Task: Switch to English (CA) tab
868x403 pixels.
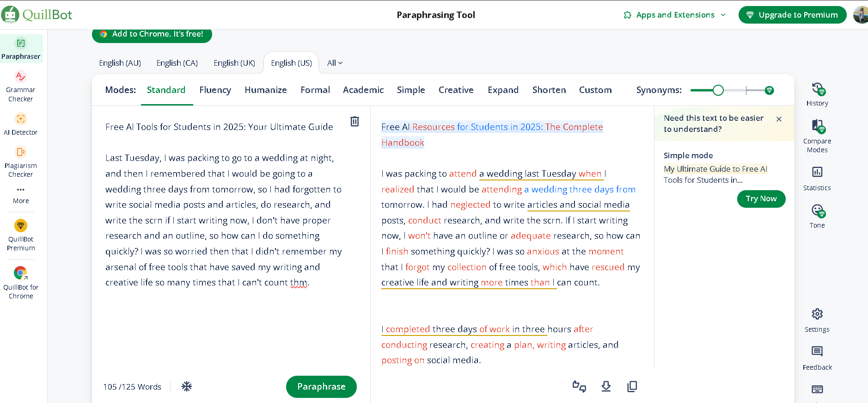Action: 177,63
